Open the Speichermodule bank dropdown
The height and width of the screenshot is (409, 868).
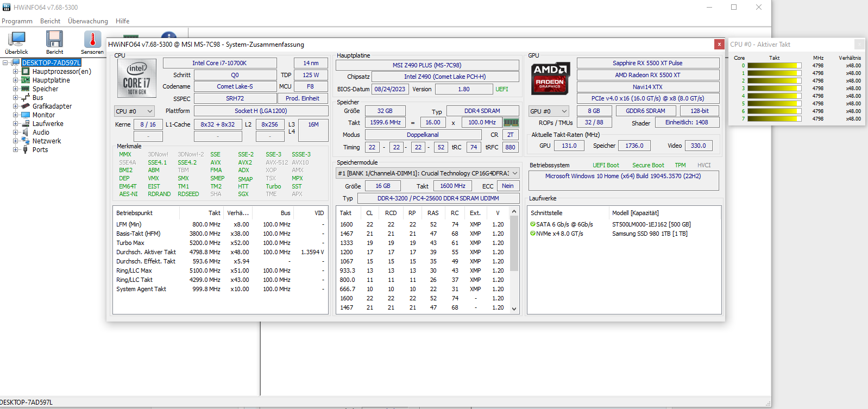(428, 173)
